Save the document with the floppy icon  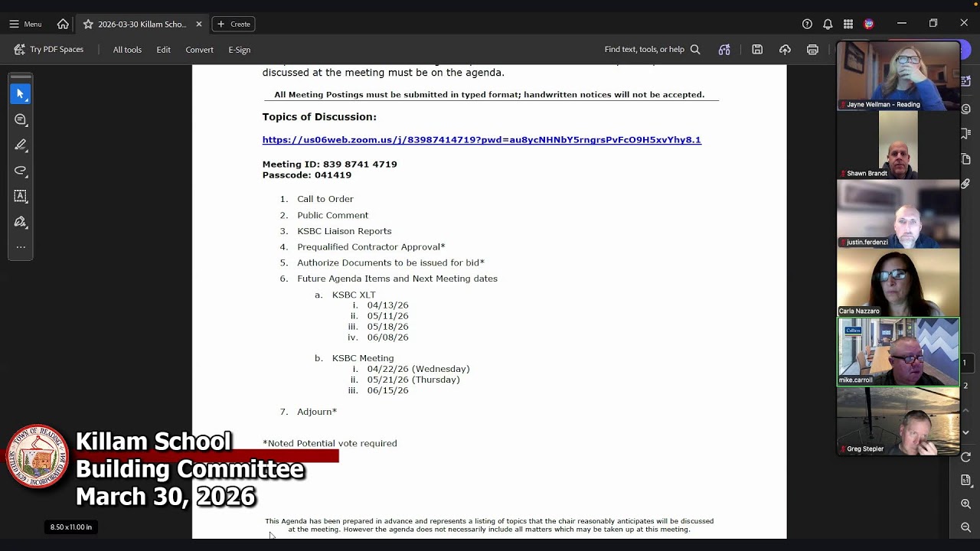pyautogui.click(x=757, y=49)
